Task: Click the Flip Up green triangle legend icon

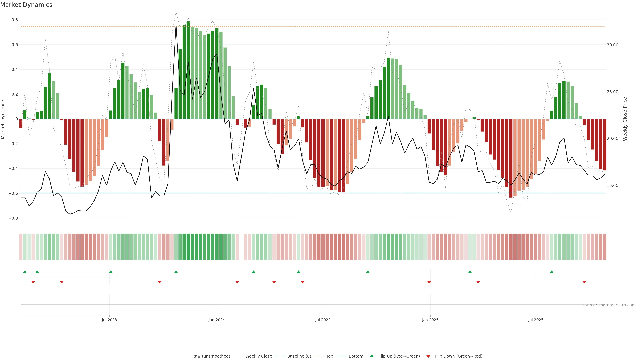Action: point(371,356)
